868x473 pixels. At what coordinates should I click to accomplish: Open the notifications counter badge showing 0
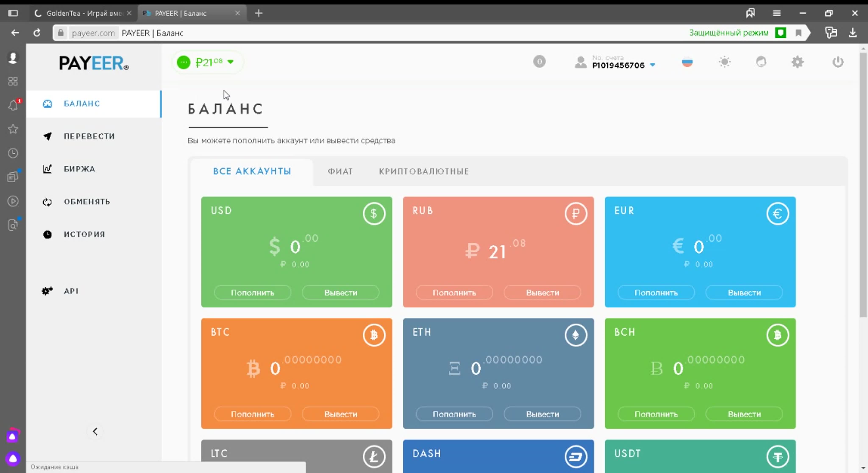point(539,62)
